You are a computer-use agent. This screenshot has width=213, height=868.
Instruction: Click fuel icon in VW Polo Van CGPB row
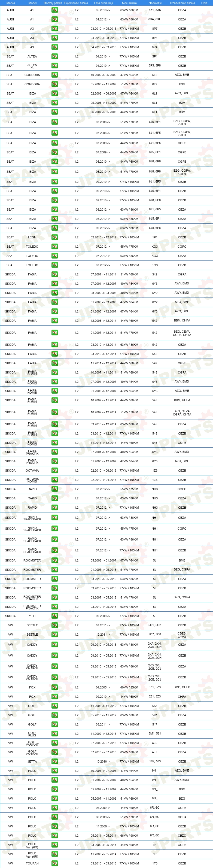[x=54, y=845]
